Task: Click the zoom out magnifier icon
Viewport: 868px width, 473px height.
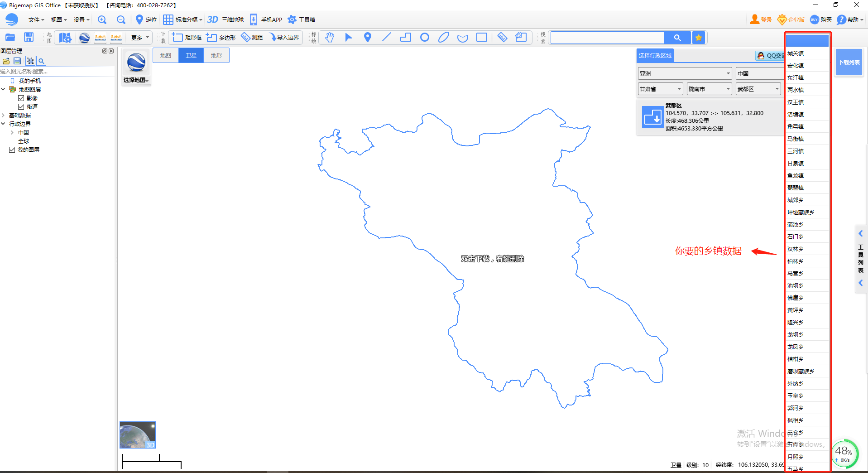Action: (x=121, y=19)
